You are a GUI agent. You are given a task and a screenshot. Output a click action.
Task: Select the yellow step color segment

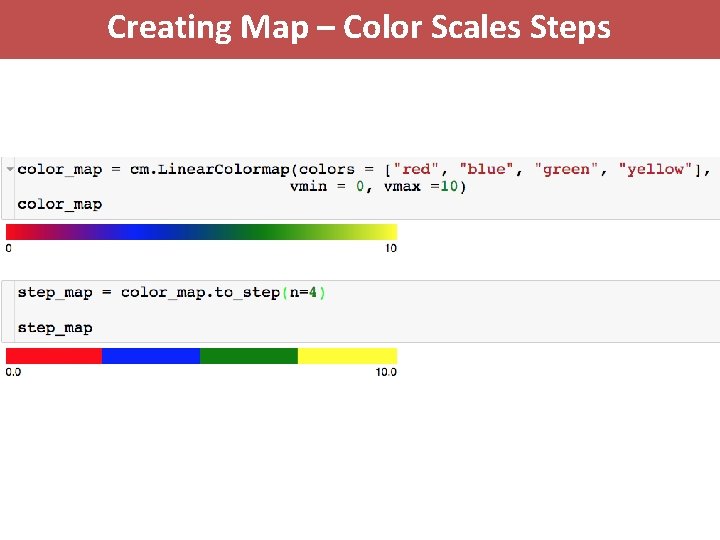point(347,356)
